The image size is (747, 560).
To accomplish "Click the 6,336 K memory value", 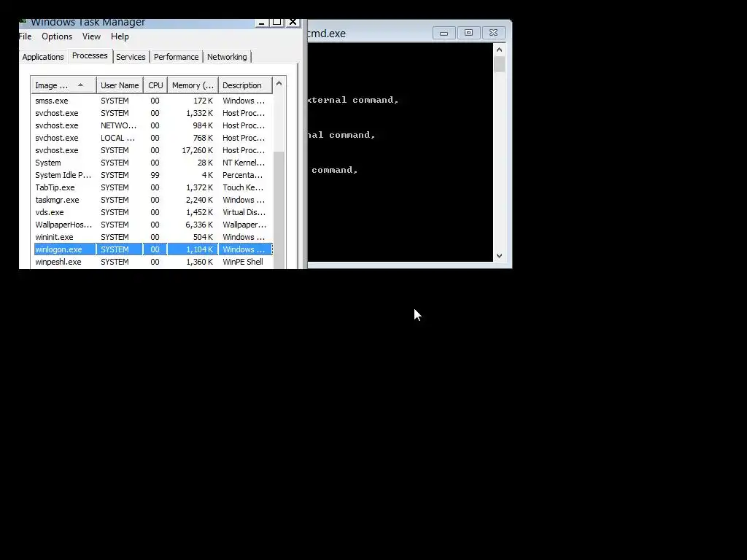I will point(199,225).
